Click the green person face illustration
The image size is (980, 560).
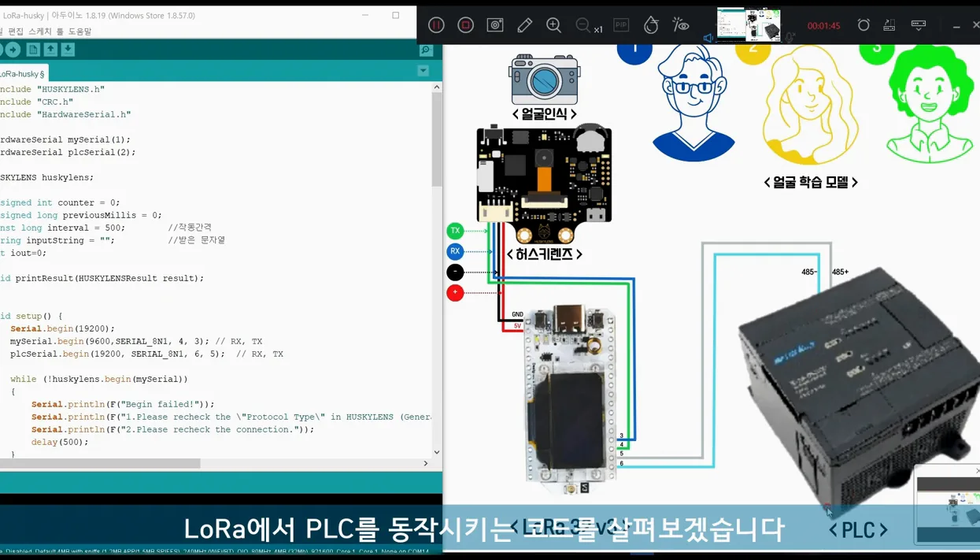point(930,104)
